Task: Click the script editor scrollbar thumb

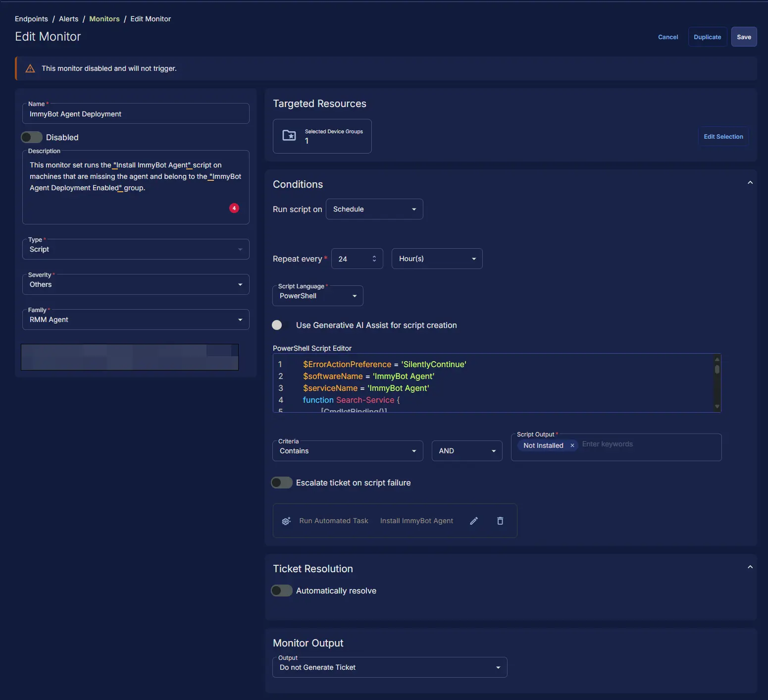Action: tap(717, 369)
